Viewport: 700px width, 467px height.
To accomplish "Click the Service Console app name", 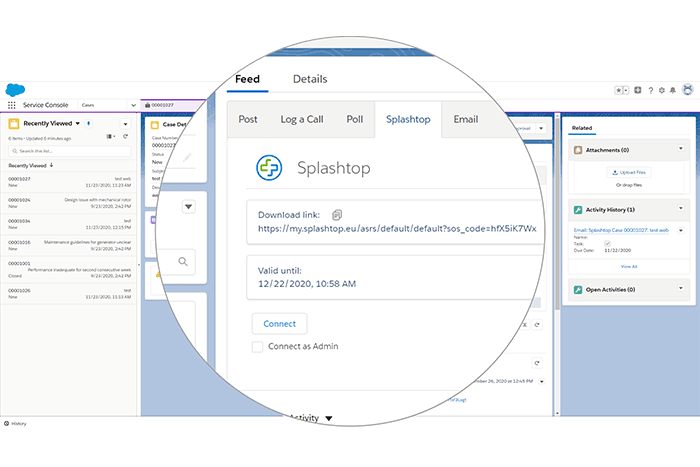I will point(46,105).
